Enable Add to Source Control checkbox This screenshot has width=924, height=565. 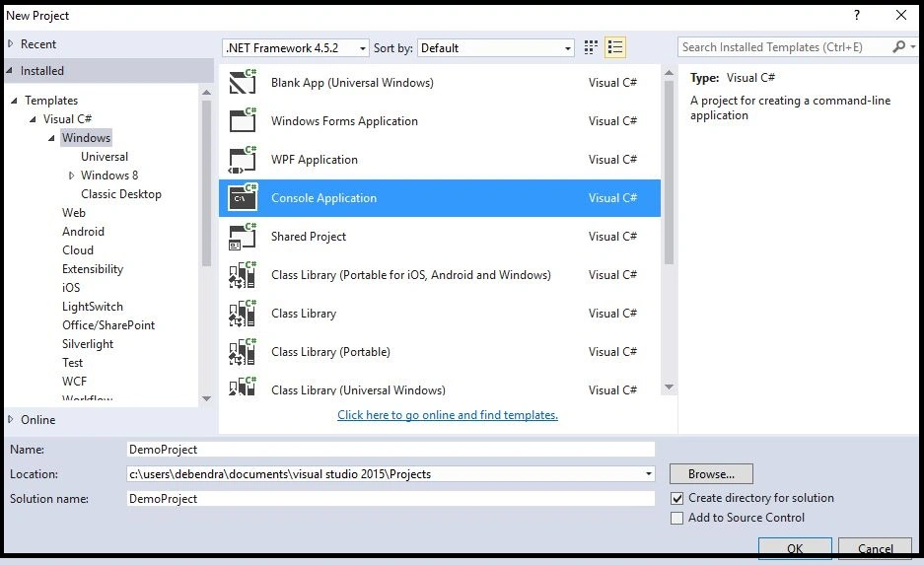[x=677, y=518]
